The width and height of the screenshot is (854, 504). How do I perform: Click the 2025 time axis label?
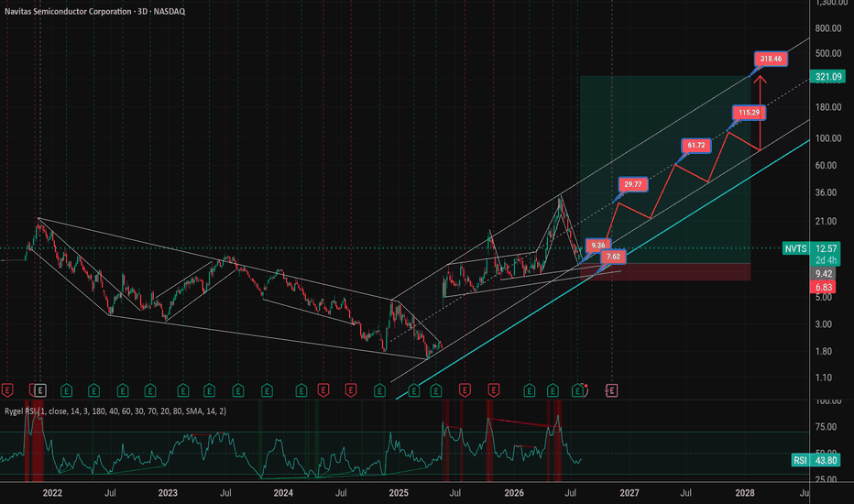[399, 493]
